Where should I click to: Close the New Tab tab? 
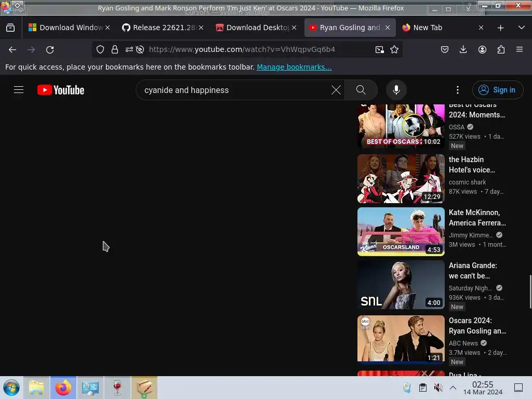click(481, 28)
